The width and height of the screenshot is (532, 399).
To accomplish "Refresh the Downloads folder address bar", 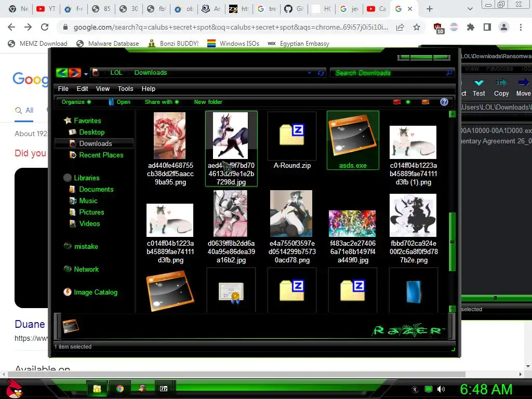I will (321, 73).
